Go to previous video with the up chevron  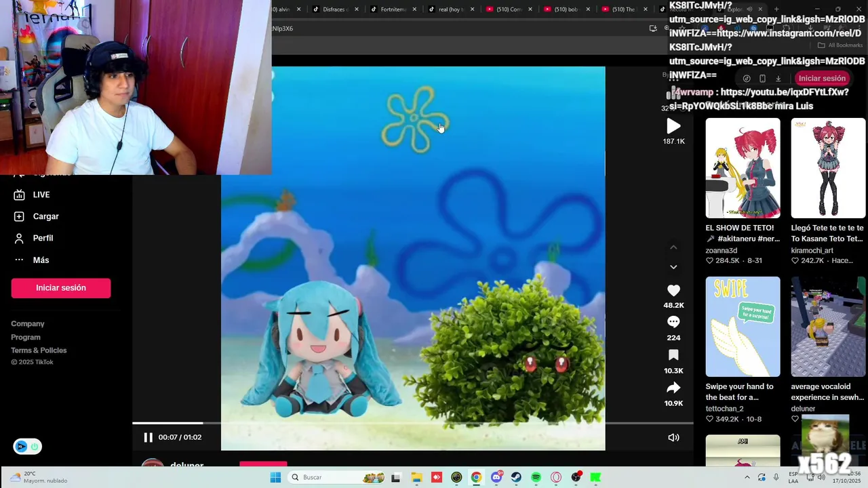pos(673,247)
